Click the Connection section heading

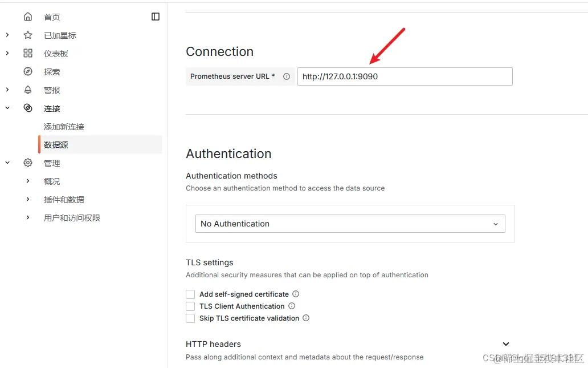pos(220,51)
